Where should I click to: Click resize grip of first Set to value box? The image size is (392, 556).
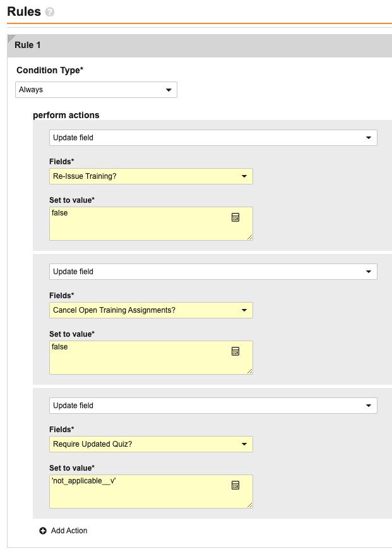[x=249, y=237]
